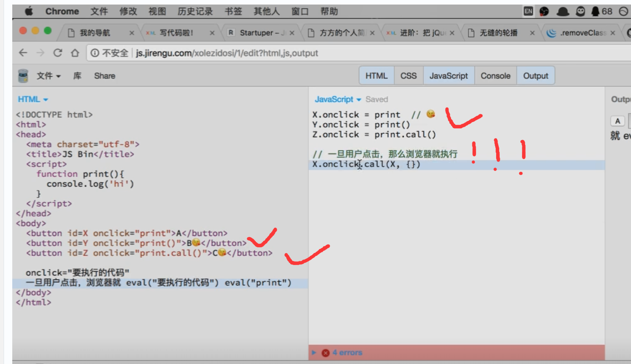The height and width of the screenshot is (364, 631).
Task: Click the R favicon on Startuper tab
Action: pyautogui.click(x=231, y=33)
